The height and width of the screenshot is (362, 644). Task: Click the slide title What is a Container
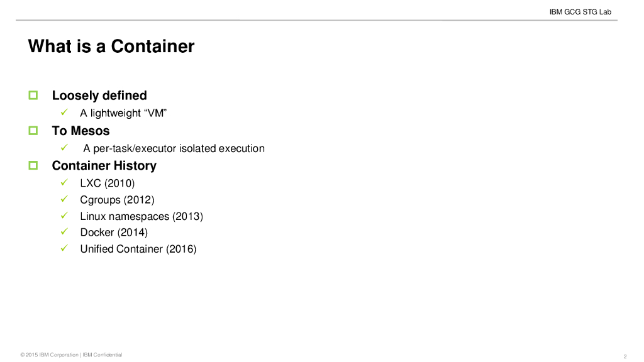(x=111, y=47)
